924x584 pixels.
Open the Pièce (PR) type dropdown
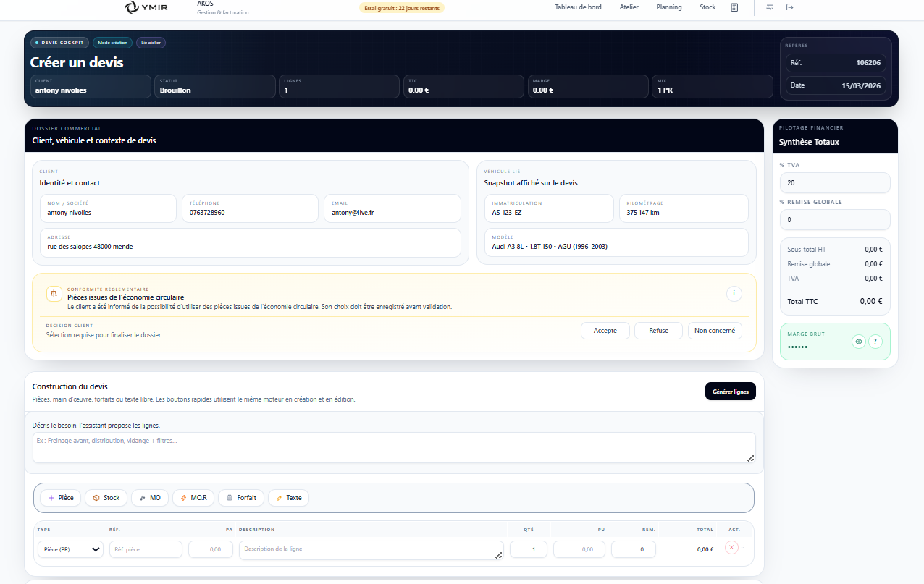tap(70, 549)
